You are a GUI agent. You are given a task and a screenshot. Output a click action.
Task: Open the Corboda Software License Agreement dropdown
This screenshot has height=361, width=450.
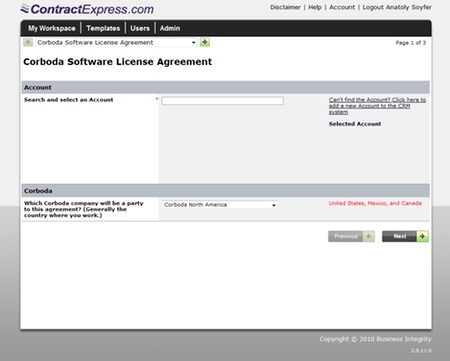(116, 42)
